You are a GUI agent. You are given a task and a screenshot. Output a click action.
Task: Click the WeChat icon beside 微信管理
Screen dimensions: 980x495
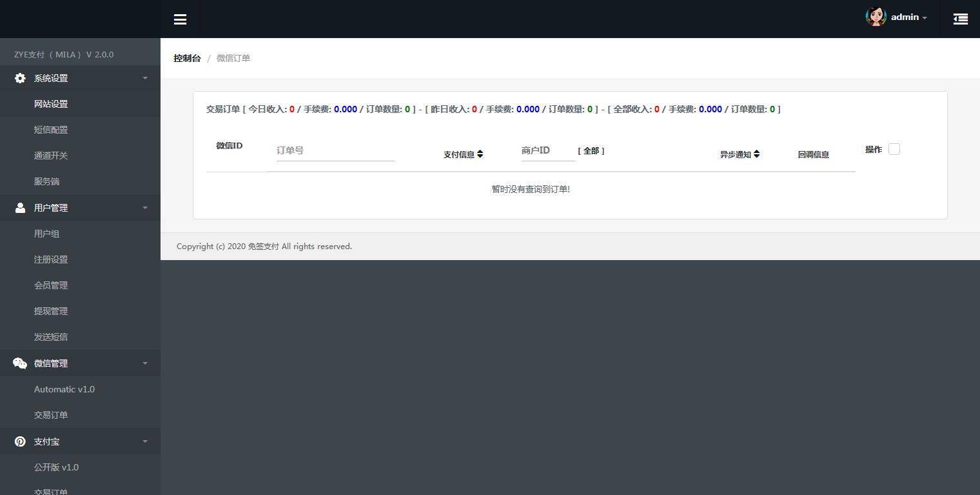coord(20,363)
